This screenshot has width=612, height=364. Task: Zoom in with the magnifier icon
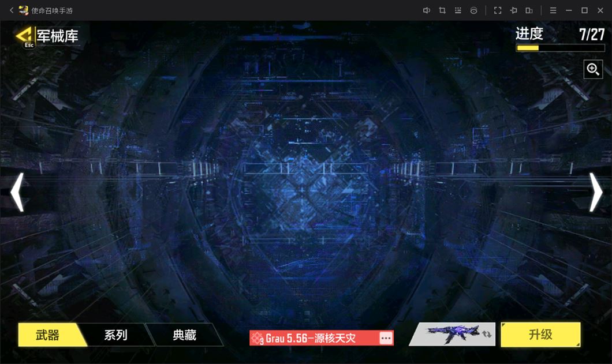click(593, 69)
